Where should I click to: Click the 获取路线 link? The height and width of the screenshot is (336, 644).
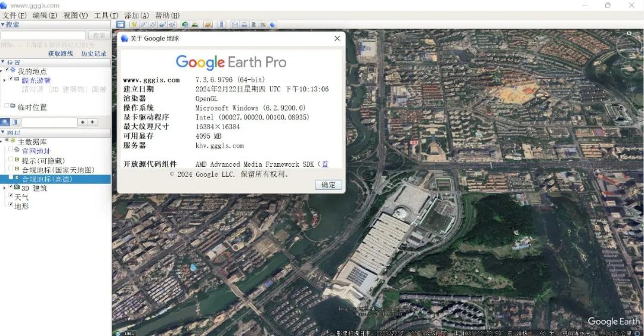pyautogui.click(x=60, y=54)
